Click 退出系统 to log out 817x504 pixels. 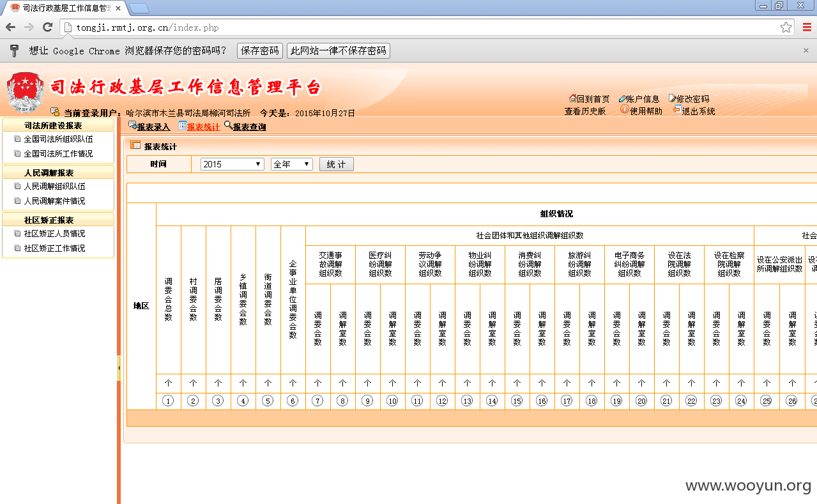coord(699,111)
